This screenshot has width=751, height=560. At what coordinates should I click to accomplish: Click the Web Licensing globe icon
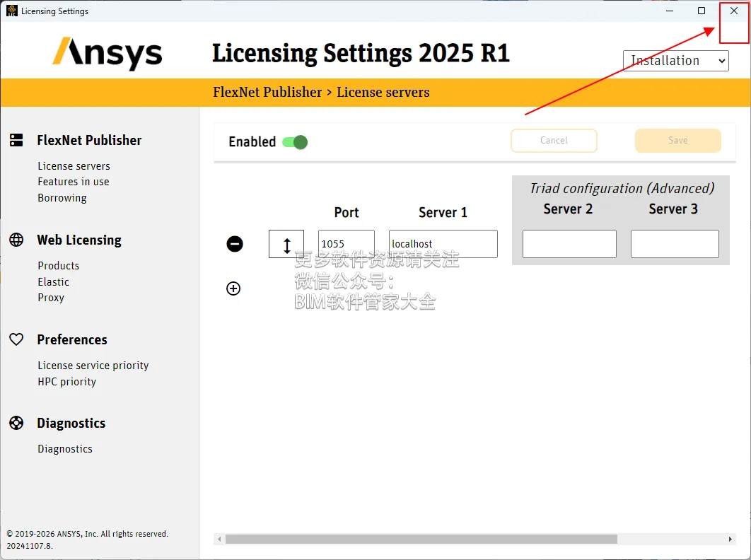(x=16, y=240)
